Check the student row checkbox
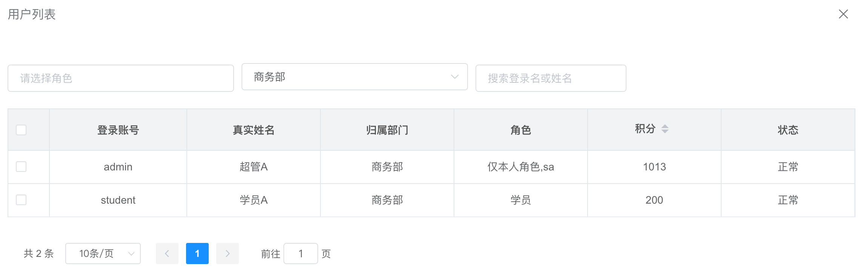The image size is (868, 269). 21,200
